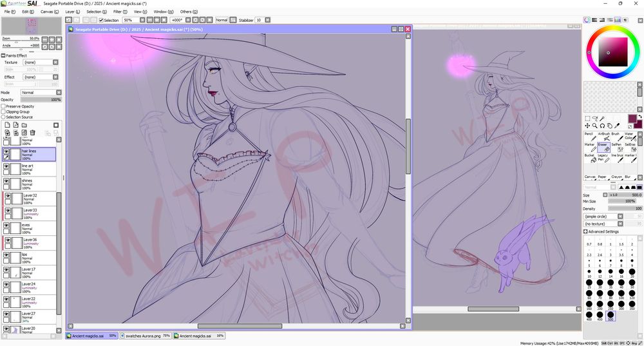Click the navigator canvas thumbnail
Screen dimensions: 644x346
pos(32,26)
